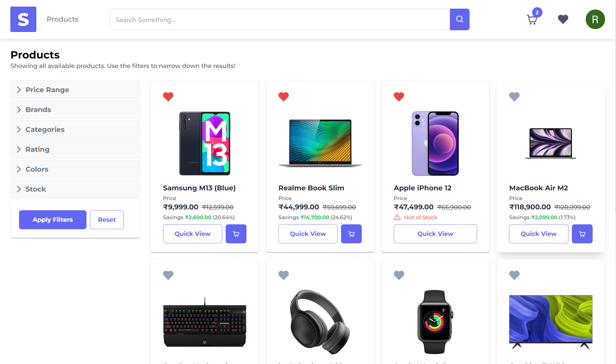Screen dimensions: 616x364
Task: Remove Apple iPhone 12 from wishlist
Action: tap(399, 96)
